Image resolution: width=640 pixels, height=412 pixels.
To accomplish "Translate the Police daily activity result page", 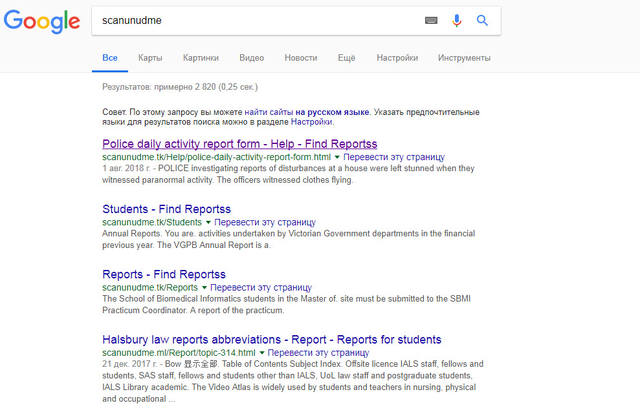I will (x=394, y=157).
